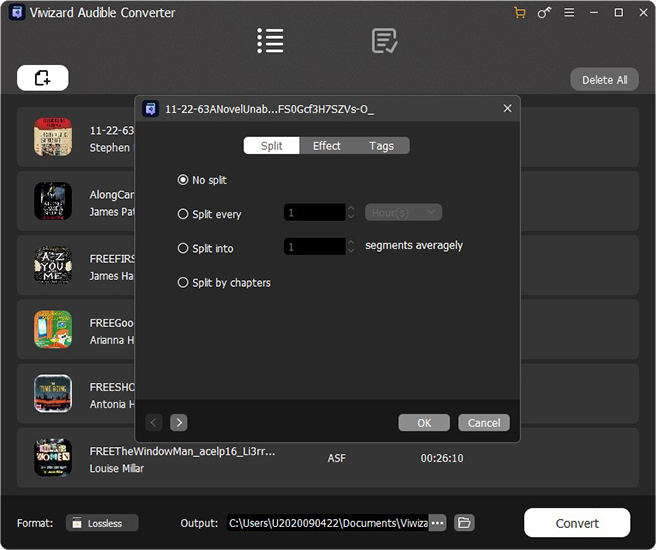Image resolution: width=656 pixels, height=550 pixels.
Task: Switch to the Effect tab
Action: (327, 146)
